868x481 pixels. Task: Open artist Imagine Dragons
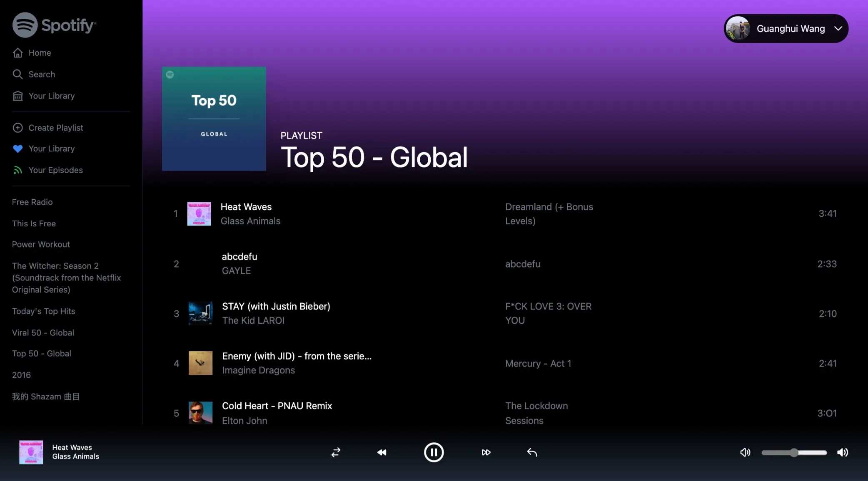(x=258, y=370)
